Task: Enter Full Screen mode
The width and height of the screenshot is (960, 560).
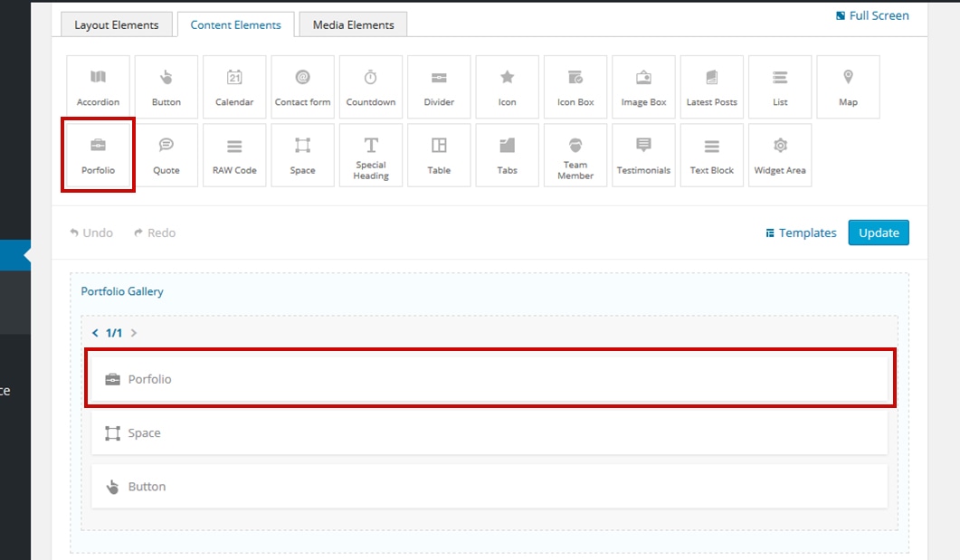Action: pyautogui.click(x=872, y=16)
